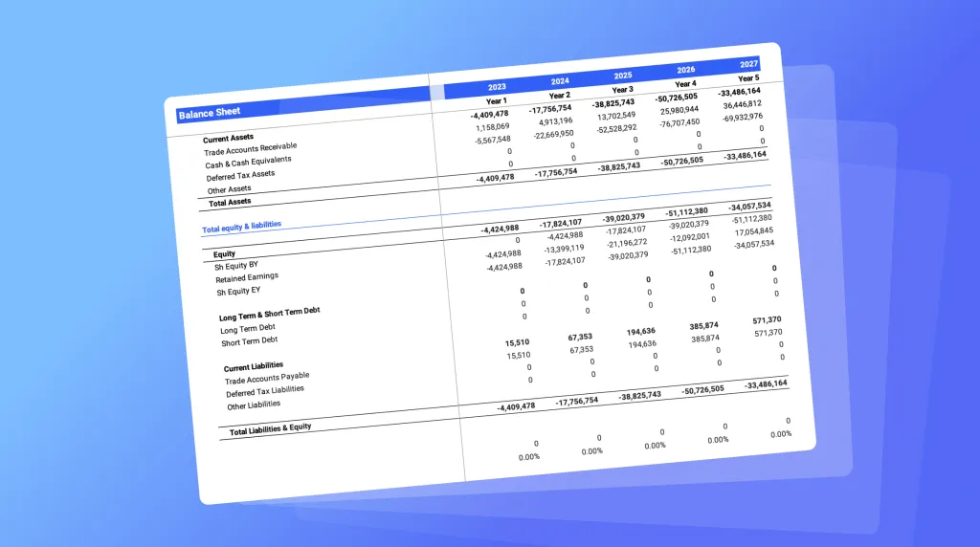This screenshot has height=547, width=980.
Task: Click the Total Assets row label
Action: (x=230, y=202)
